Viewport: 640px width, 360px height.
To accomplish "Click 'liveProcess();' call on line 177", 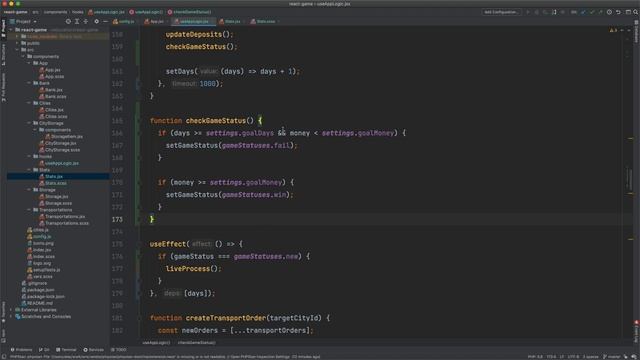I will pos(193,269).
